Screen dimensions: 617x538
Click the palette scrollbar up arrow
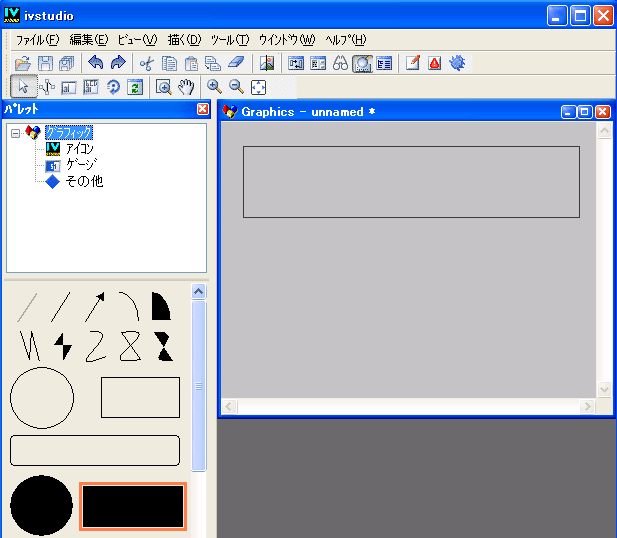click(198, 292)
